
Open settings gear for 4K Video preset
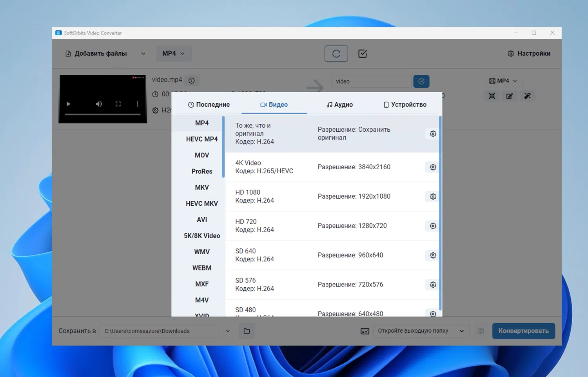[x=433, y=167]
